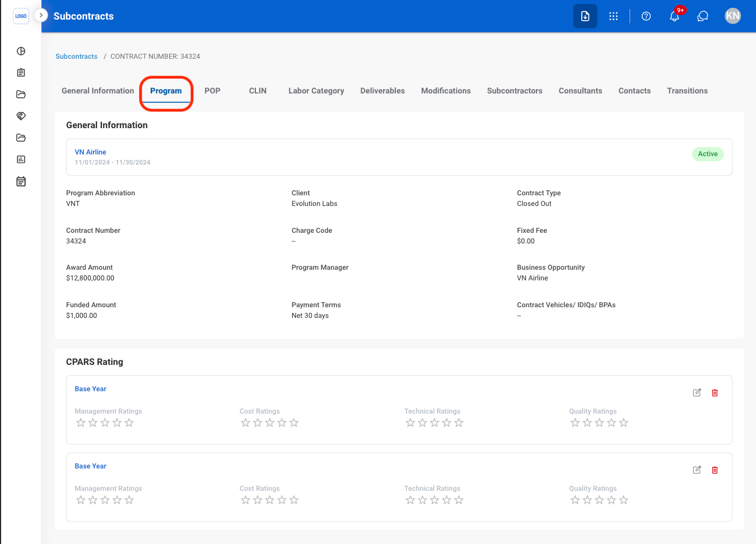Image resolution: width=756 pixels, height=544 pixels.
Task: Go to the Transitions tab
Action: pyautogui.click(x=687, y=91)
